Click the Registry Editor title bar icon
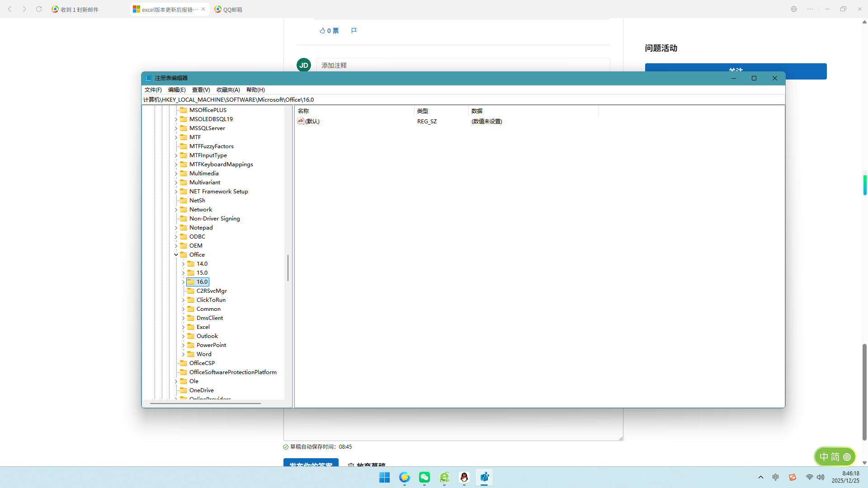The height and width of the screenshot is (488, 868). pyautogui.click(x=148, y=78)
